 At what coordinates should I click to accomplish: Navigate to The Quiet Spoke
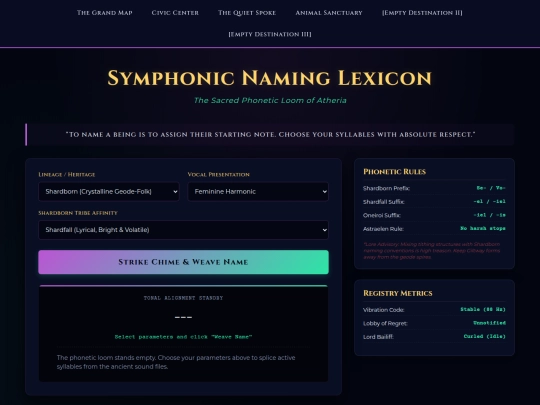[247, 13]
